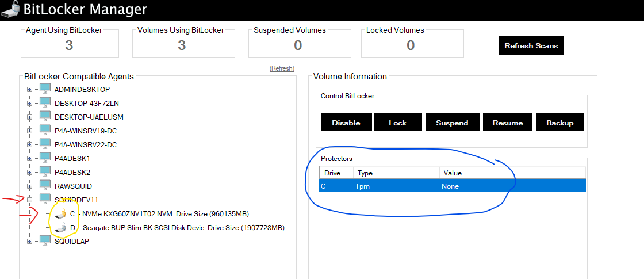This screenshot has height=279, width=644.
Task: Click the C: NVMe drive lock icon
Action: click(x=61, y=213)
